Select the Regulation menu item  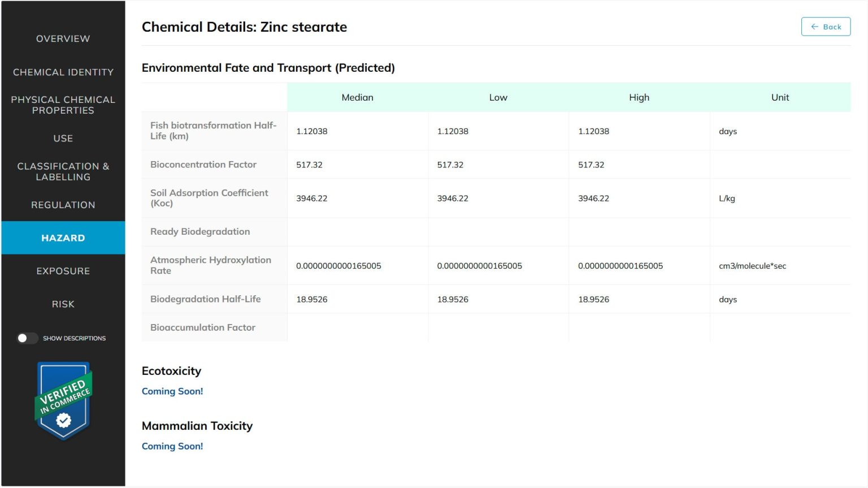63,205
